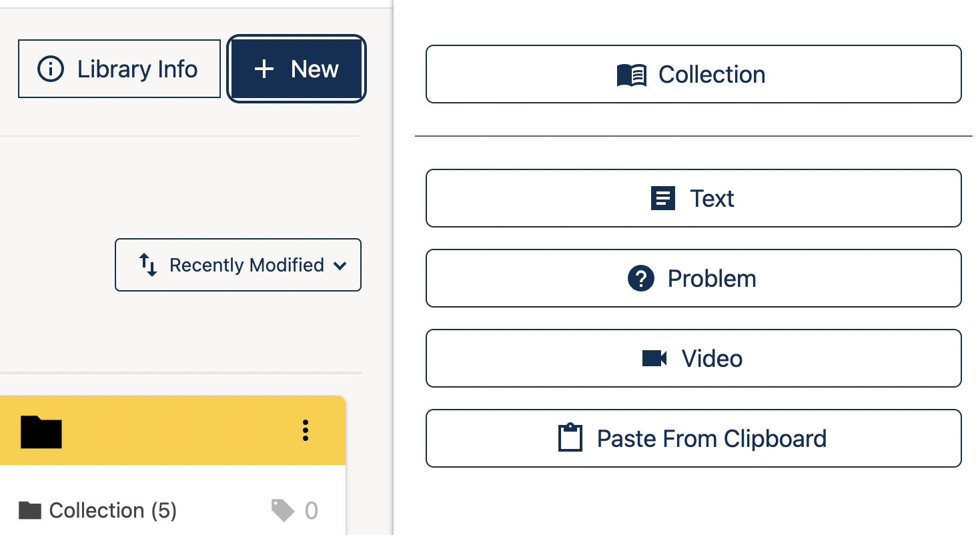980x535 pixels.
Task: Open the Recently Modified sort dropdown
Action: 238,265
